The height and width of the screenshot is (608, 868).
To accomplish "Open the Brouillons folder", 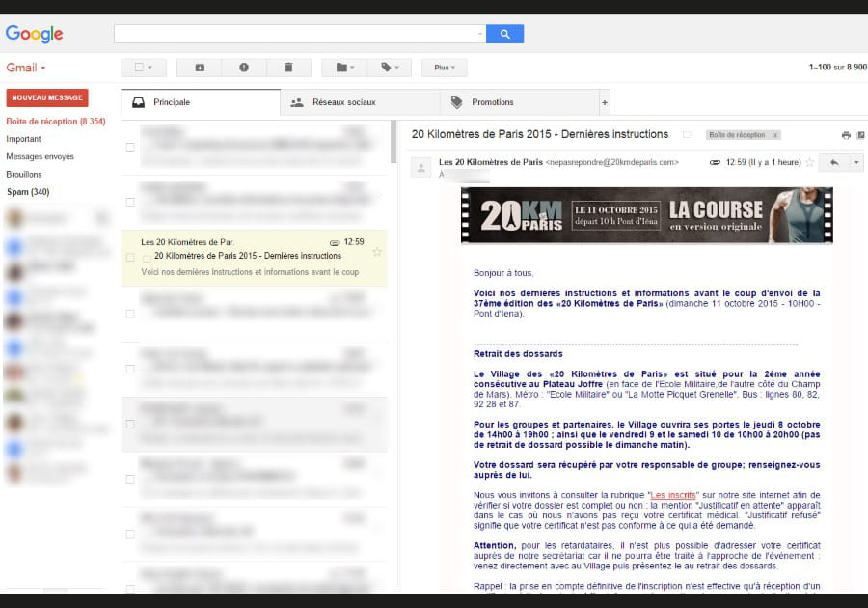I will point(24,175).
